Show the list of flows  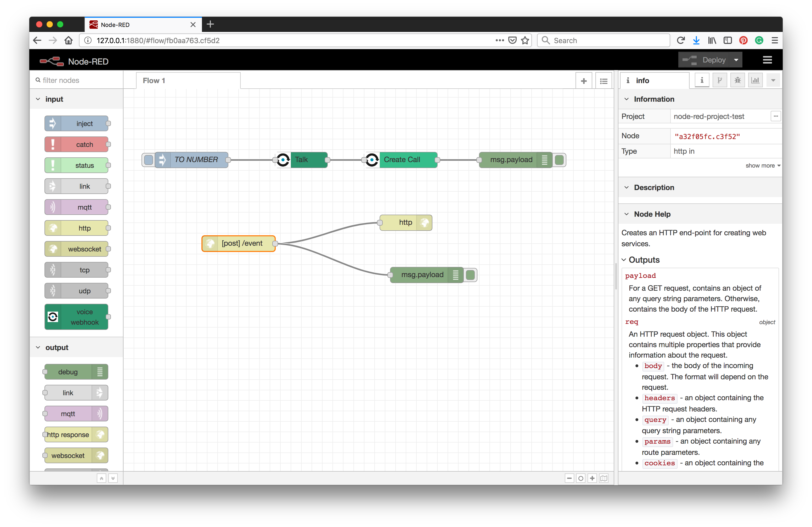point(604,81)
